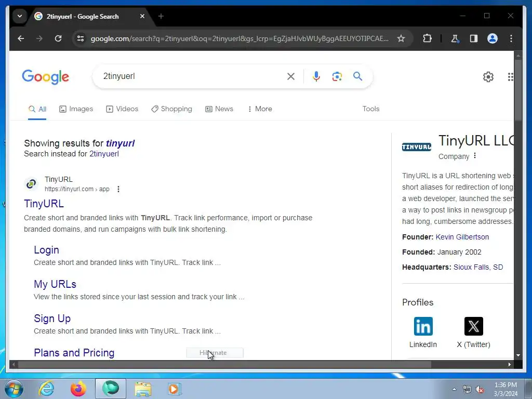Switch to the Shopping tab
Image resolution: width=532 pixels, height=399 pixels.
click(x=171, y=109)
